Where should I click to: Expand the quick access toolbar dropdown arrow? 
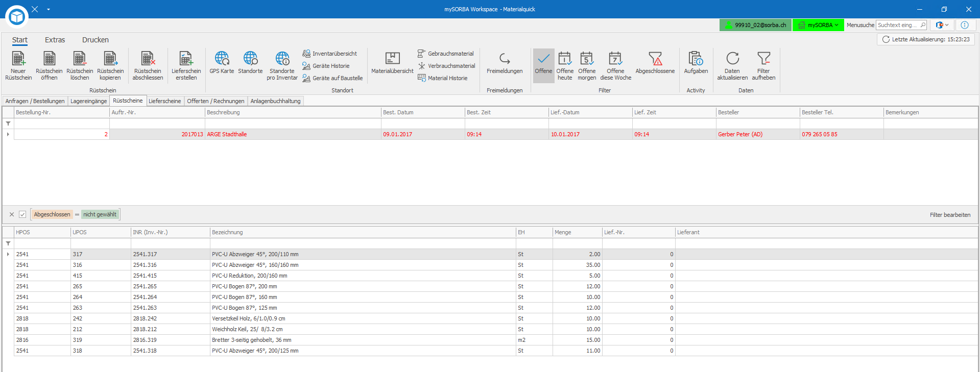coord(49,9)
